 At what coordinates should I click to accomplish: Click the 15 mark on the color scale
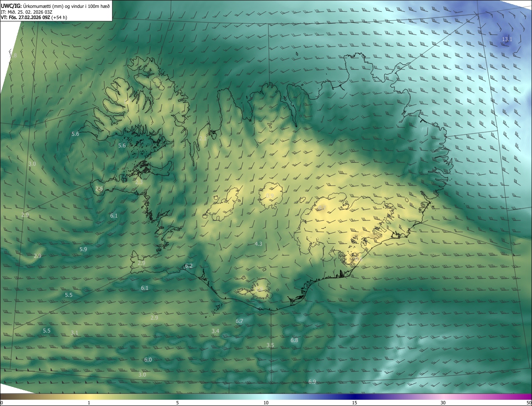click(x=355, y=403)
